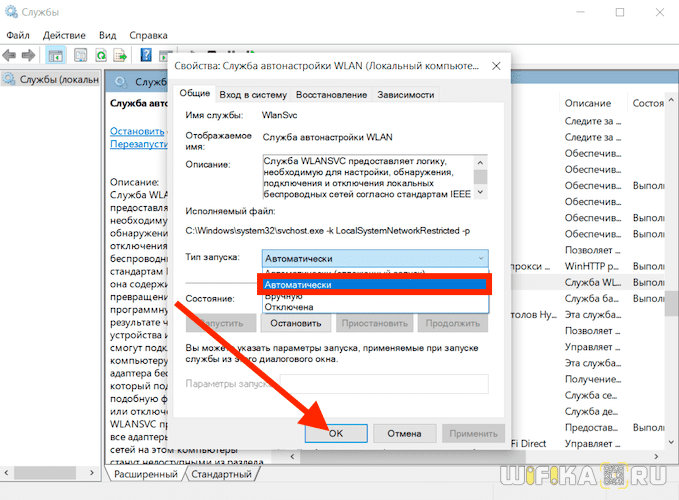Screen dimensions: 679x500
Task: Click the Остановить button in the dialog
Action: click(x=296, y=323)
